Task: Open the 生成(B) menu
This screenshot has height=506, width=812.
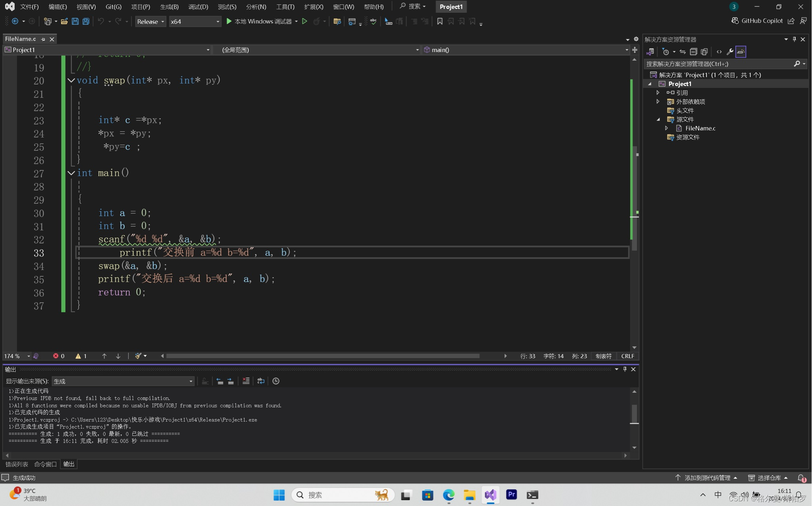Action: [169, 7]
